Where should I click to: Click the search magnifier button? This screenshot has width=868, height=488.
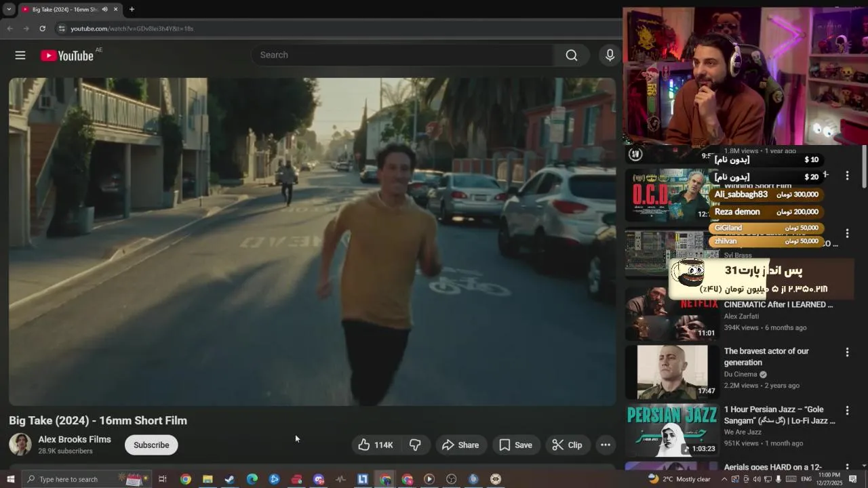[572, 55]
